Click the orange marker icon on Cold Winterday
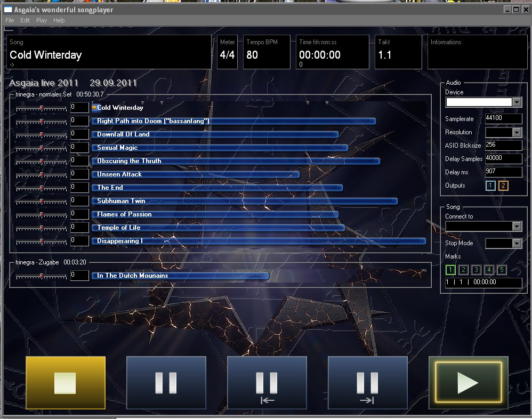Viewport: 532px width, 419px height. [94, 108]
